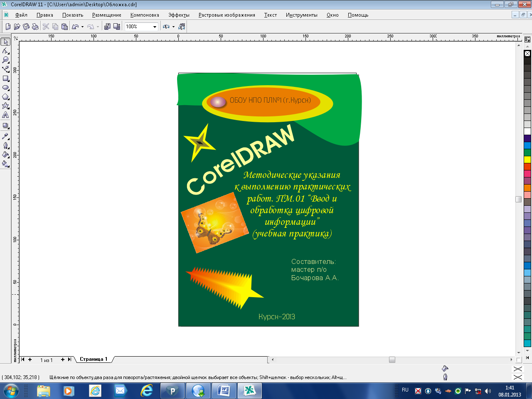Select the Zoom magnifier tool

5,60
